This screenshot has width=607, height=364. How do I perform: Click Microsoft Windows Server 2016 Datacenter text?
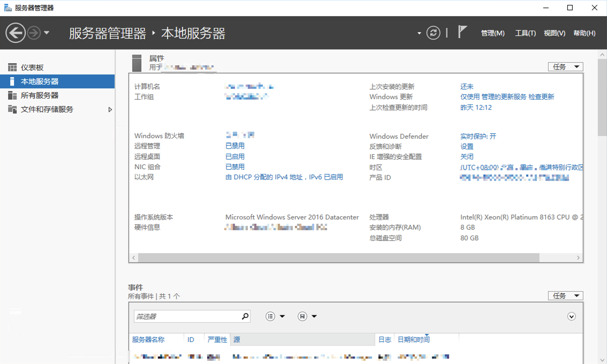point(292,217)
